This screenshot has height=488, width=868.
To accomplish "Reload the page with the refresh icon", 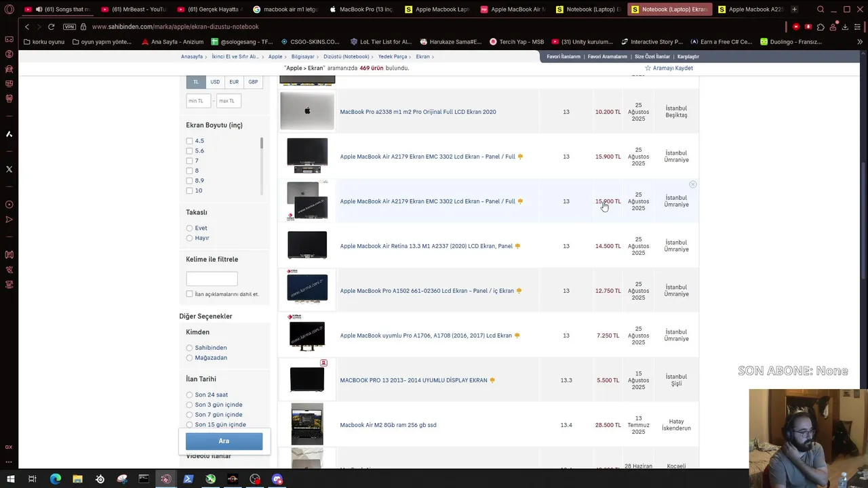I will point(51,26).
